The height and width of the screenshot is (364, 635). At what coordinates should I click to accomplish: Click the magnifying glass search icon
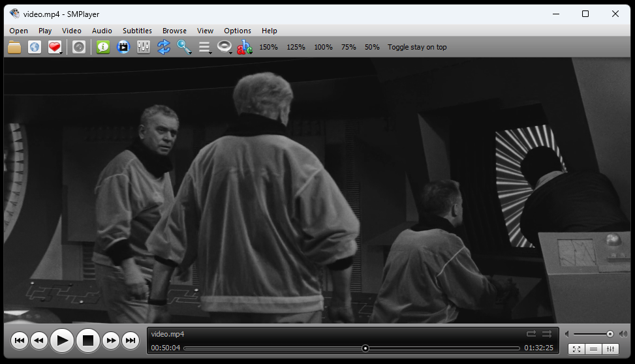pyautogui.click(x=184, y=47)
